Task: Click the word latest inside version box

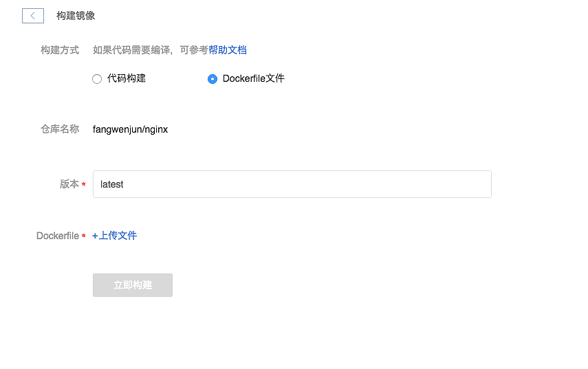Action: coord(112,184)
